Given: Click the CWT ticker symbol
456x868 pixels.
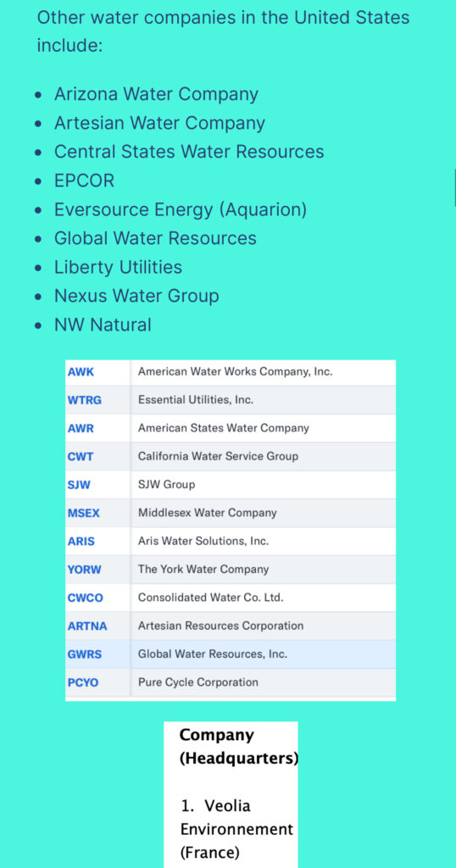Looking at the screenshot, I should tap(81, 457).
